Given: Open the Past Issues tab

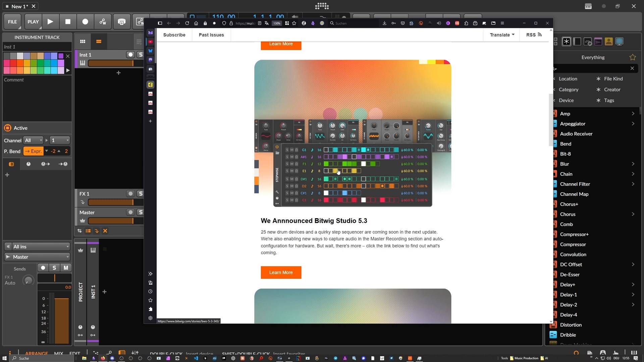Looking at the screenshot, I should (x=211, y=35).
